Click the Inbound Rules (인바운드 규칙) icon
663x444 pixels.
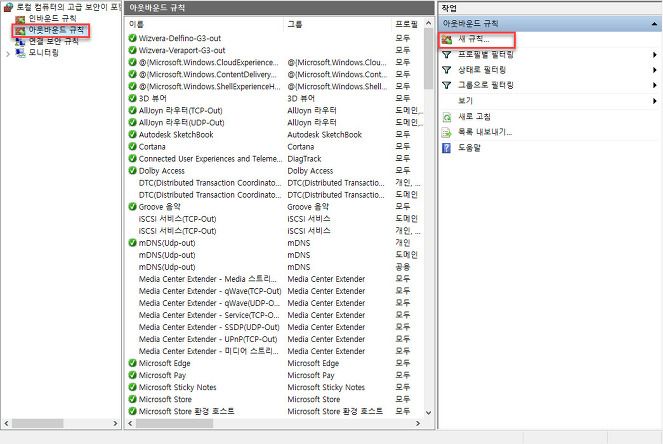coord(20,19)
